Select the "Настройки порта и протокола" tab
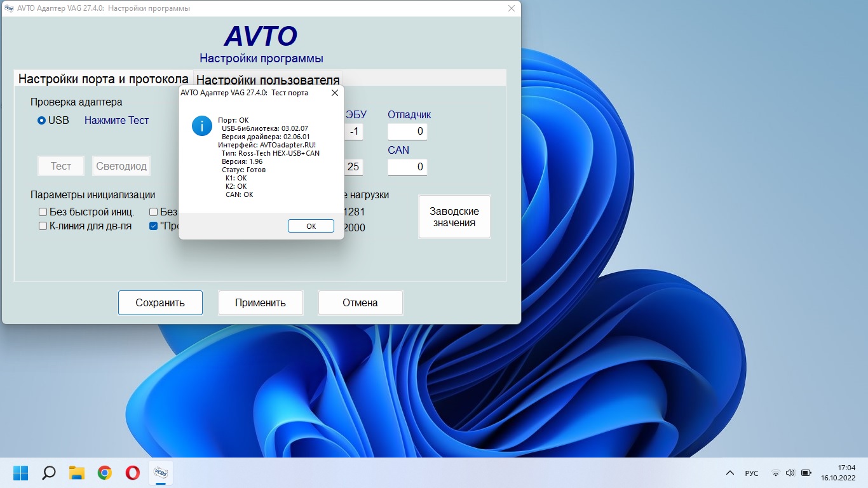868x488 pixels. click(103, 79)
